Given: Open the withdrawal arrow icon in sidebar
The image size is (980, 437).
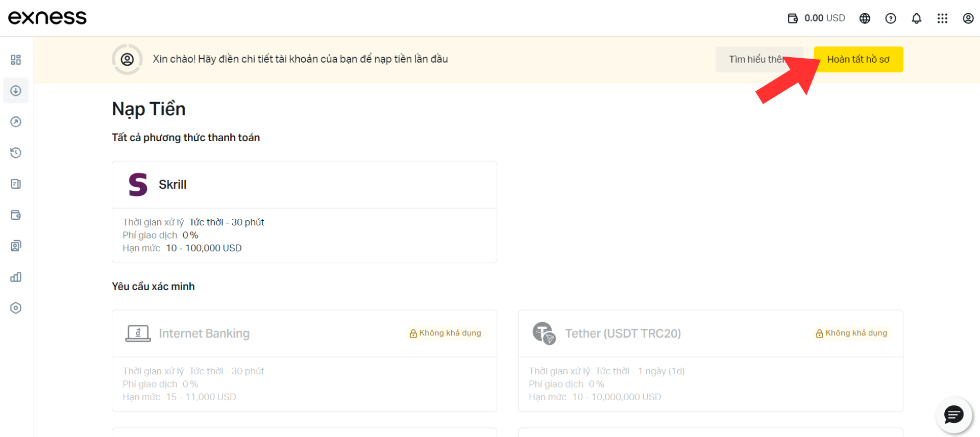Looking at the screenshot, I should [x=16, y=122].
